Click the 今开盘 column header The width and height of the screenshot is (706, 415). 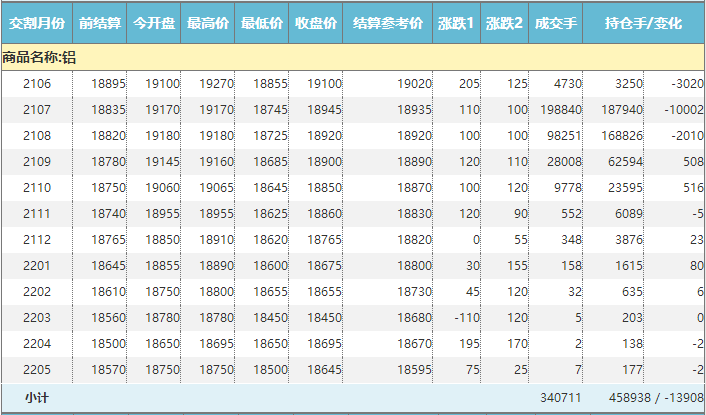tap(154, 22)
